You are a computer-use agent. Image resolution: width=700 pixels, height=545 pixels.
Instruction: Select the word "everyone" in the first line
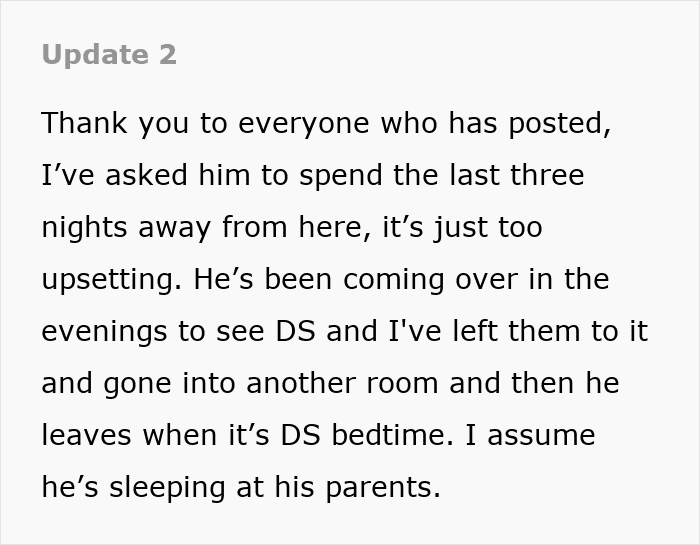tap(304, 125)
